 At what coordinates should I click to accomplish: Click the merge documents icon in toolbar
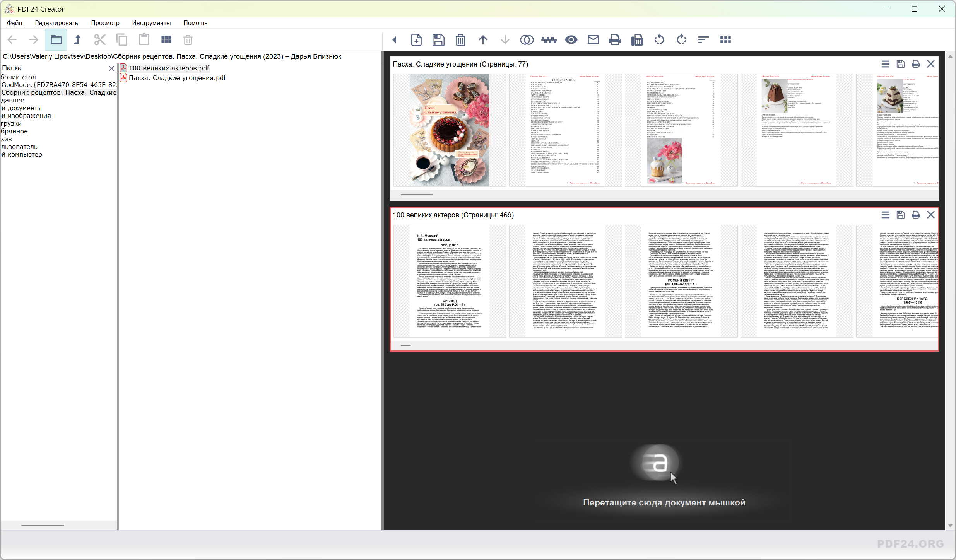pyautogui.click(x=527, y=40)
